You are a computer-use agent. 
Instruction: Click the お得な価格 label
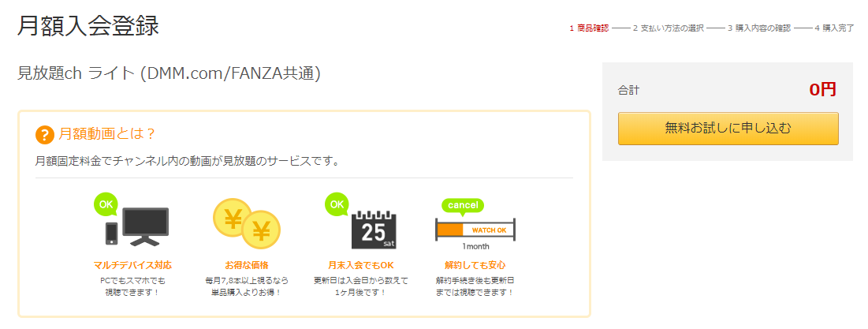(247, 265)
